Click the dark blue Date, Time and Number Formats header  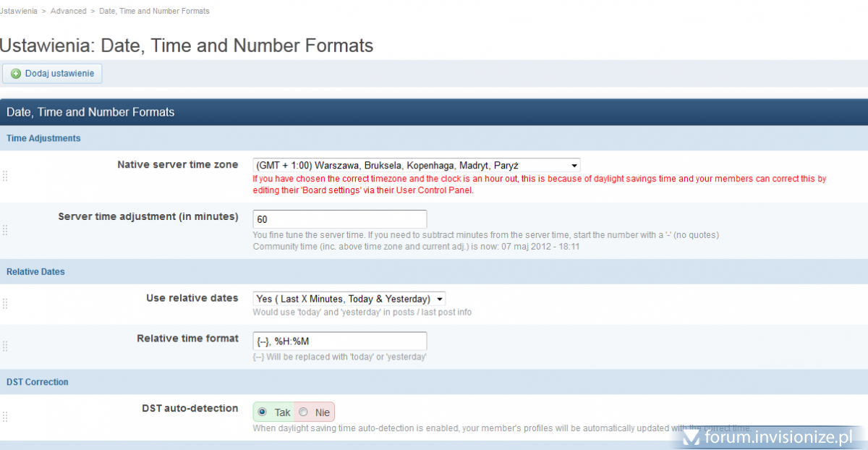pos(90,112)
